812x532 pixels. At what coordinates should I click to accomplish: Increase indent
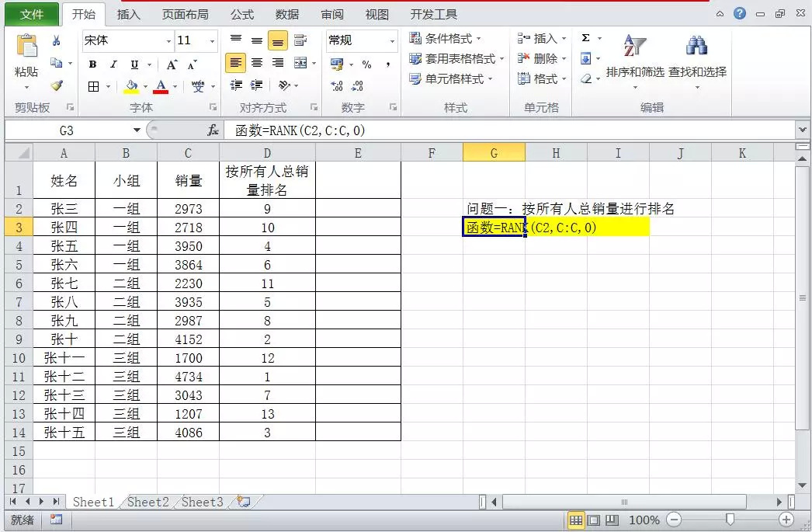pyautogui.click(x=256, y=85)
